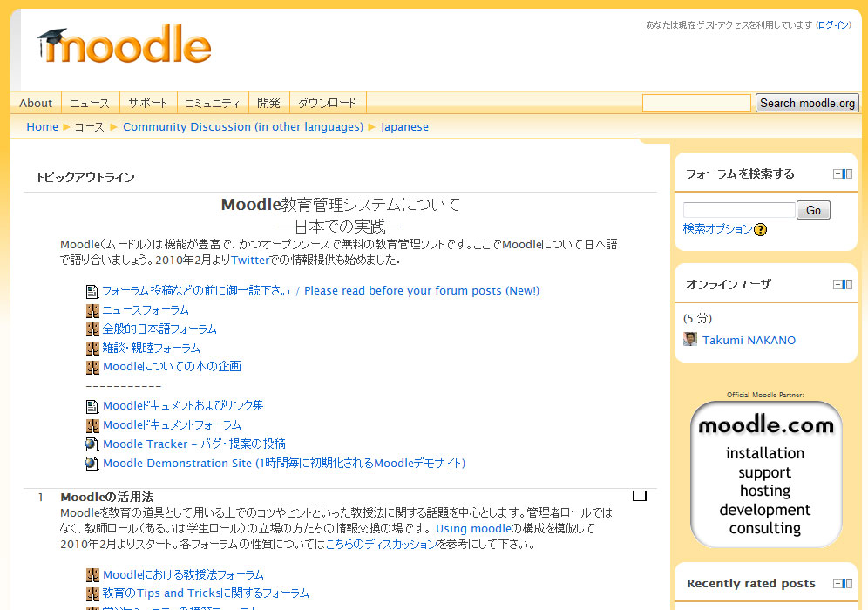
Task: Open the About menu
Action: click(36, 103)
